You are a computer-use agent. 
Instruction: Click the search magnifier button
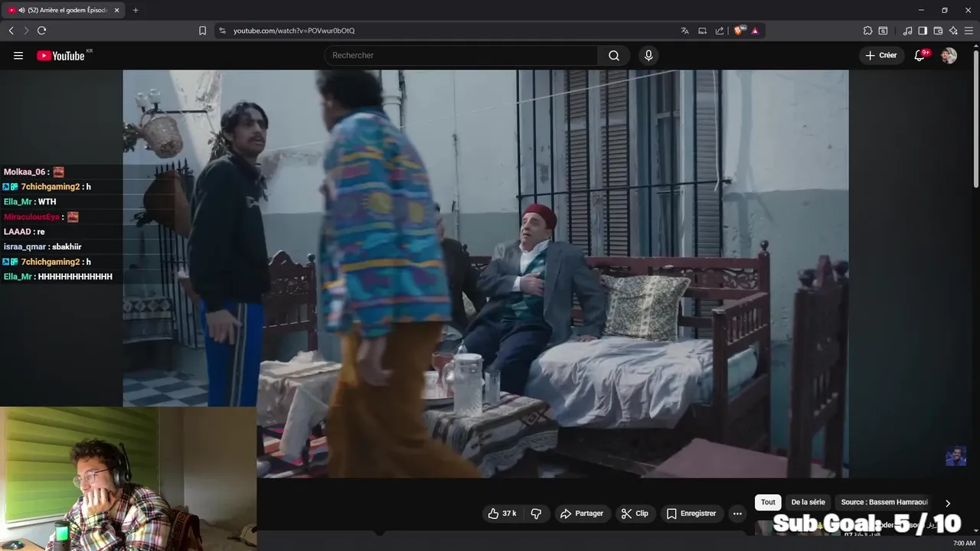(x=614, y=55)
